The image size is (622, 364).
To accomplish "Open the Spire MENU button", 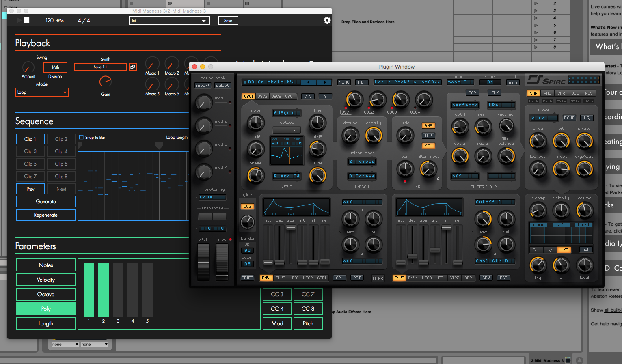I will (344, 82).
